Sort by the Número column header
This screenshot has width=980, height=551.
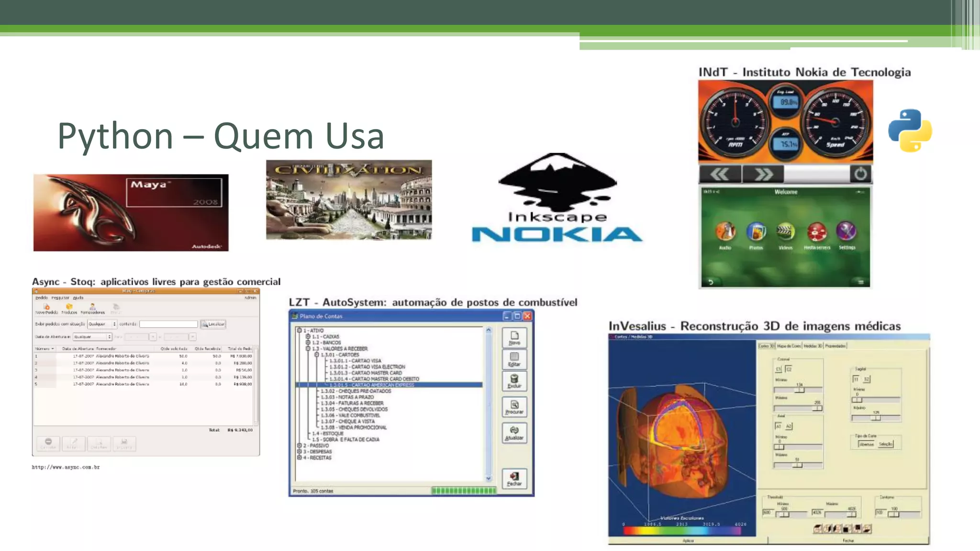point(45,348)
